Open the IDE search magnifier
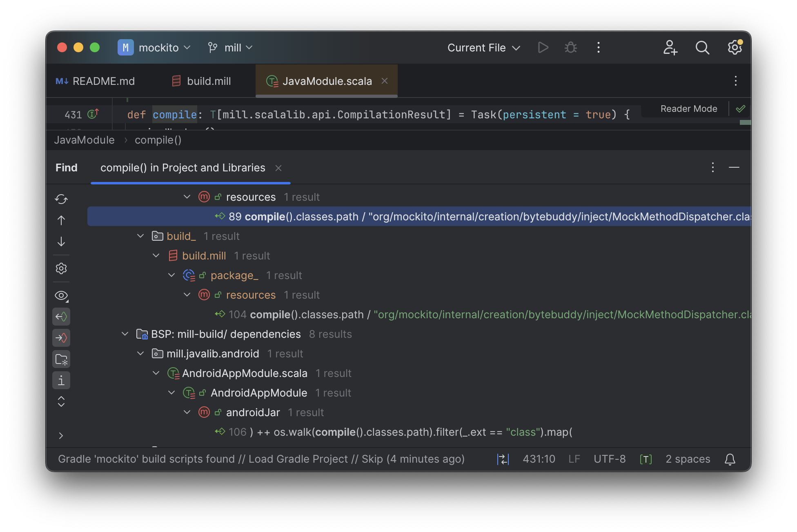797x532 pixels. (x=702, y=48)
